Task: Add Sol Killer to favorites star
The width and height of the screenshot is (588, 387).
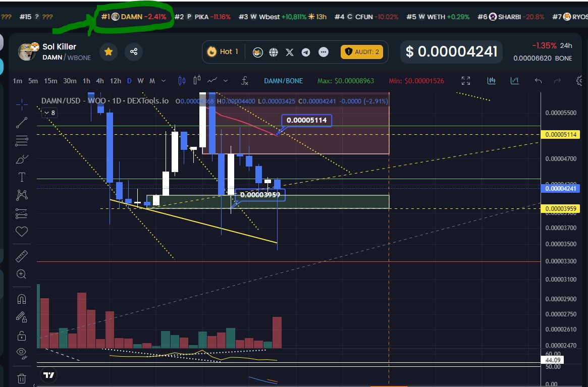Action: 109,51
